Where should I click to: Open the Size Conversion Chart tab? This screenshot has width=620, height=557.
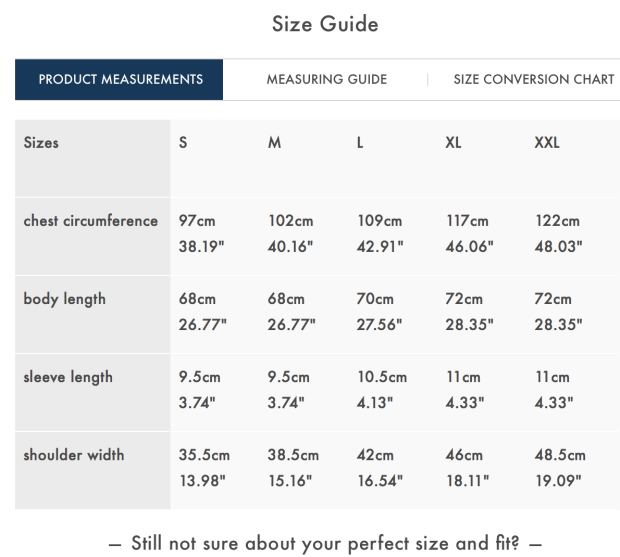pyautogui.click(x=533, y=80)
